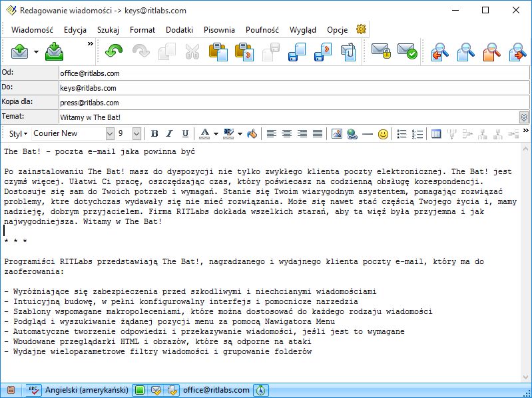This screenshot has height=398, width=532.
Task: Click the yellow gear icon in menu bar
Action: 361,29
